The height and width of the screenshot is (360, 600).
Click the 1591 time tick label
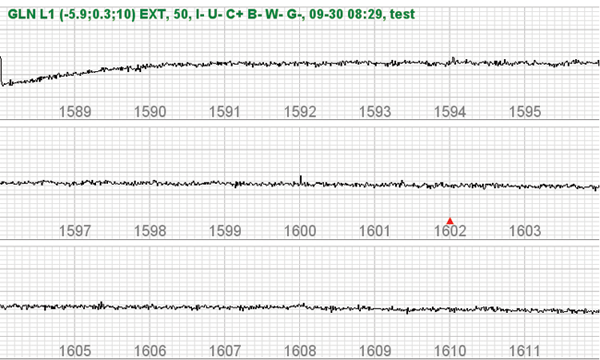click(225, 112)
